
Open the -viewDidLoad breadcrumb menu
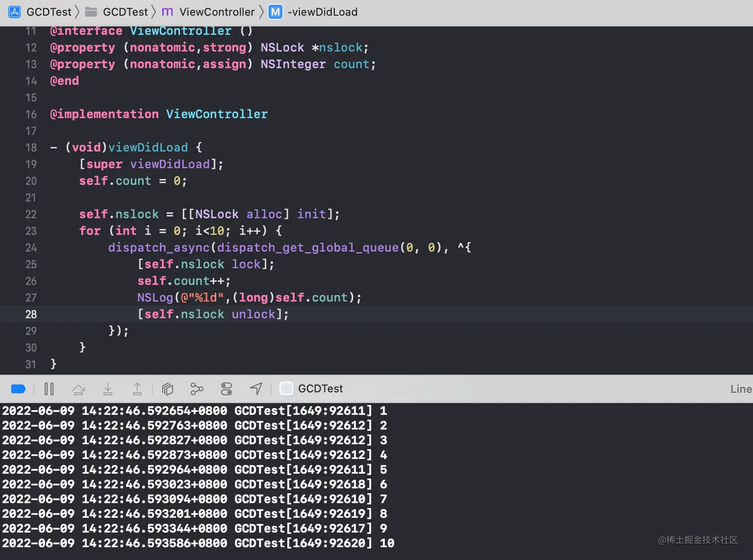pos(322,12)
